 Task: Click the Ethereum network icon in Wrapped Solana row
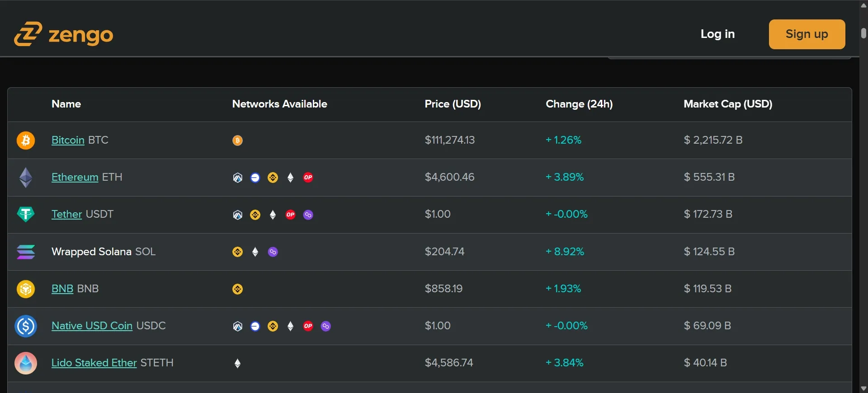pyautogui.click(x=255, y=252)
